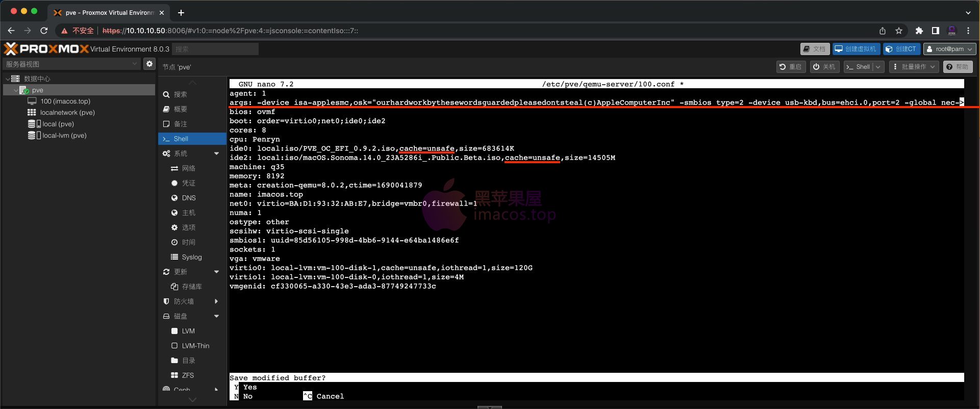The width and height of the screenshot is (980, 409).
Task: Expand the Firewall menu section arrow
Action: [216, 301]
